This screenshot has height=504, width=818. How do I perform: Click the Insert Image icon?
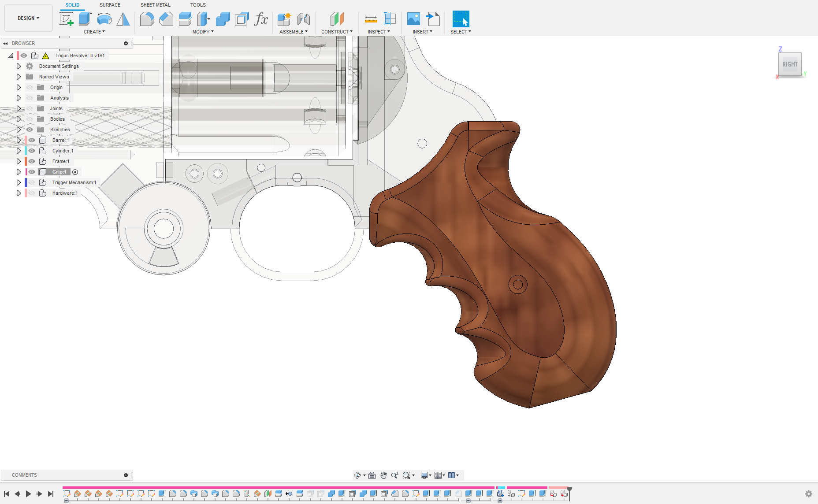click(413, 19)
